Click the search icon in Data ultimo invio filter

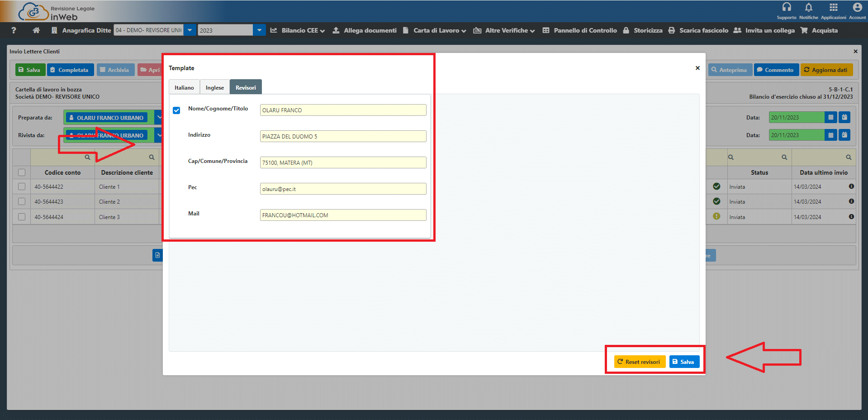[849, 157]
